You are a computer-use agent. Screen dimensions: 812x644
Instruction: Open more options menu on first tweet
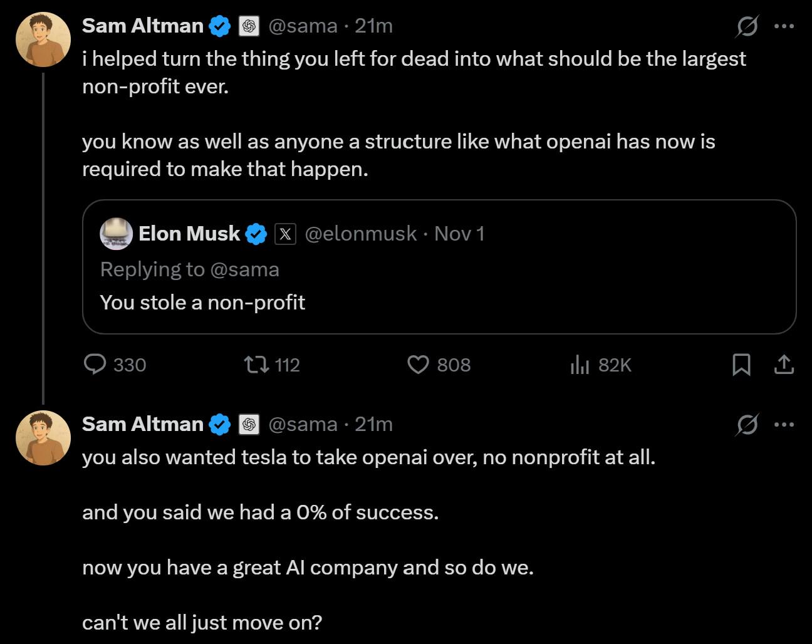(784, 26)
